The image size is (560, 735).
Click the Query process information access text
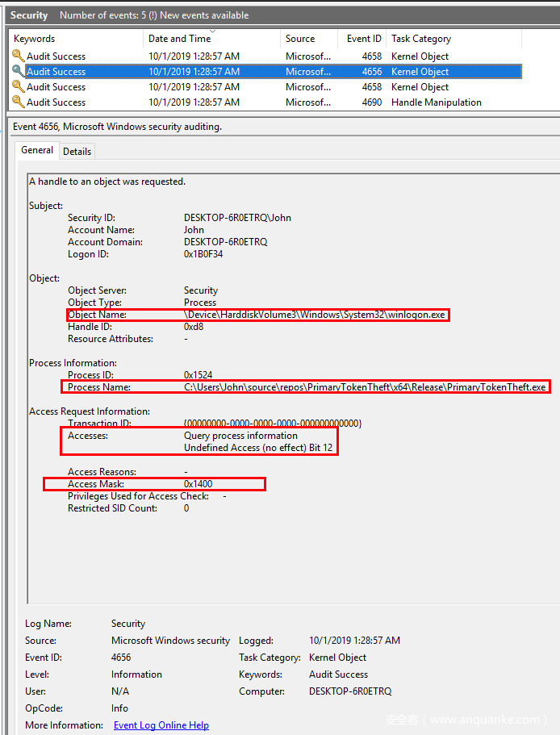coord(240,436)
